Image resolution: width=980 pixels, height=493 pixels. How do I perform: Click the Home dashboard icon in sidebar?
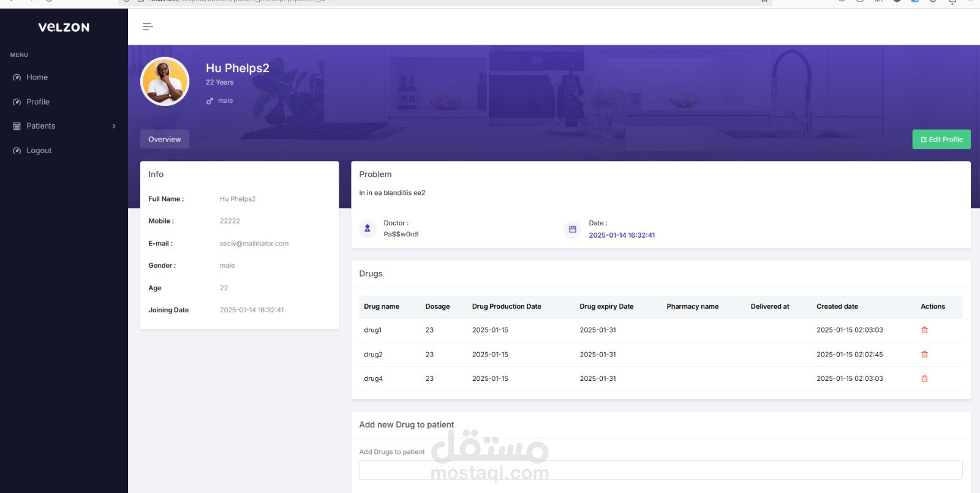(17, 78)
